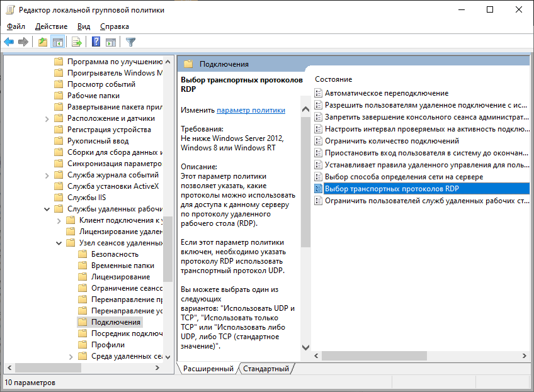Click the Forward arrow toolbar icon

[23, 42]
